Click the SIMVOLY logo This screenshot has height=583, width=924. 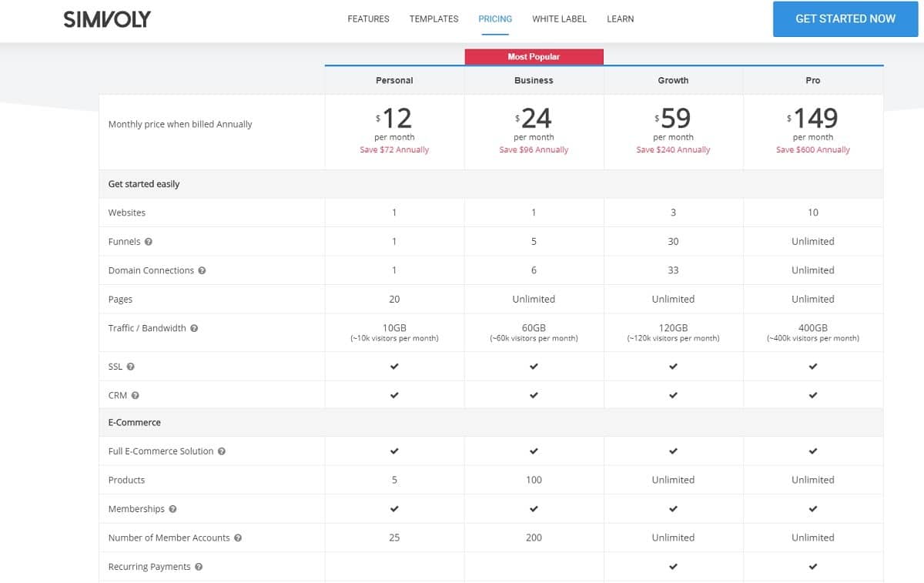pos(105,18)
